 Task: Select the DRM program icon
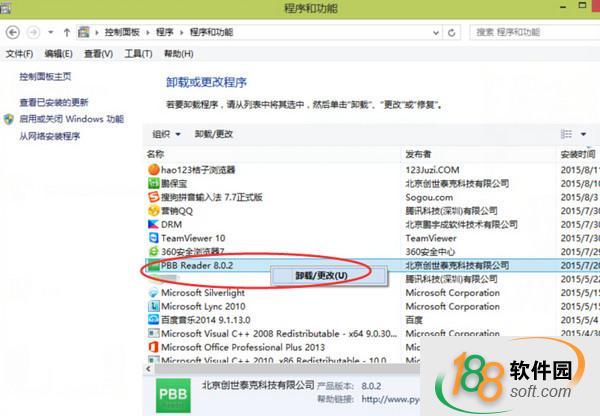point(153,224)
